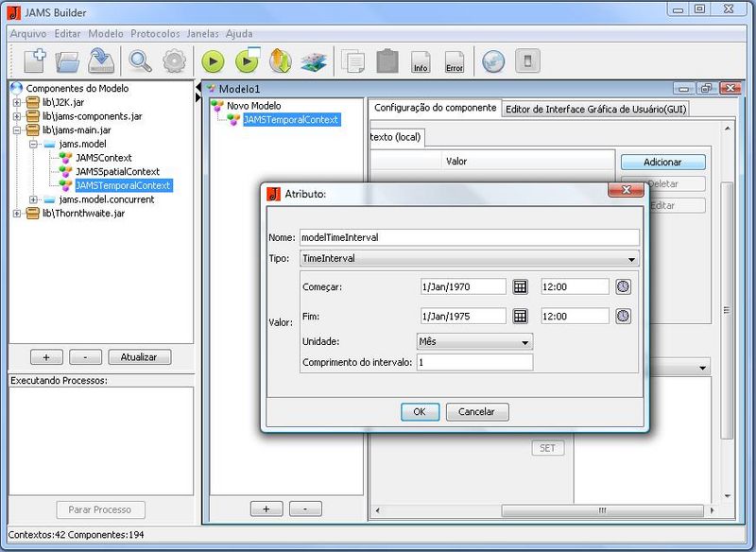Open the Unidade Mês dropdown
Image resolution: width=756 pixels, height=552 pixels.
click(x=524, y=341)
